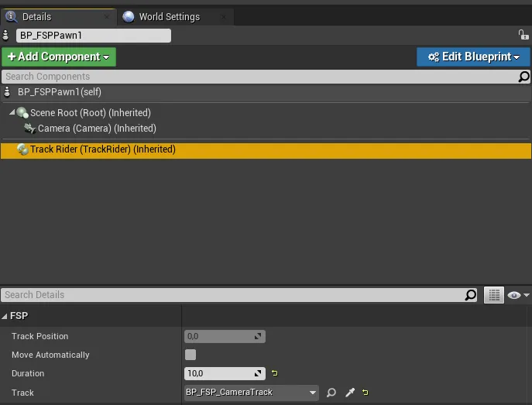532x405 pixels.
Task: Browse to Track asset with magnifier icon
Action: (x=331, y=393)
